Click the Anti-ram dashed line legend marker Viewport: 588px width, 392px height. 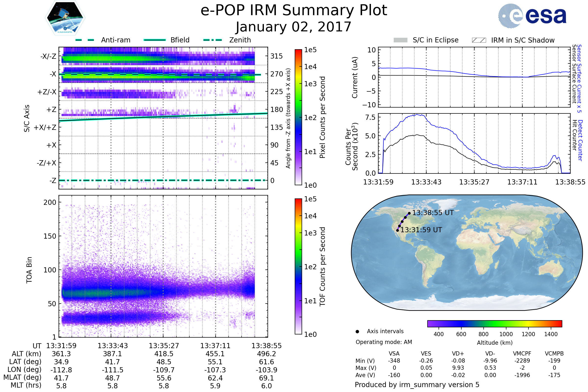[85, 40]
